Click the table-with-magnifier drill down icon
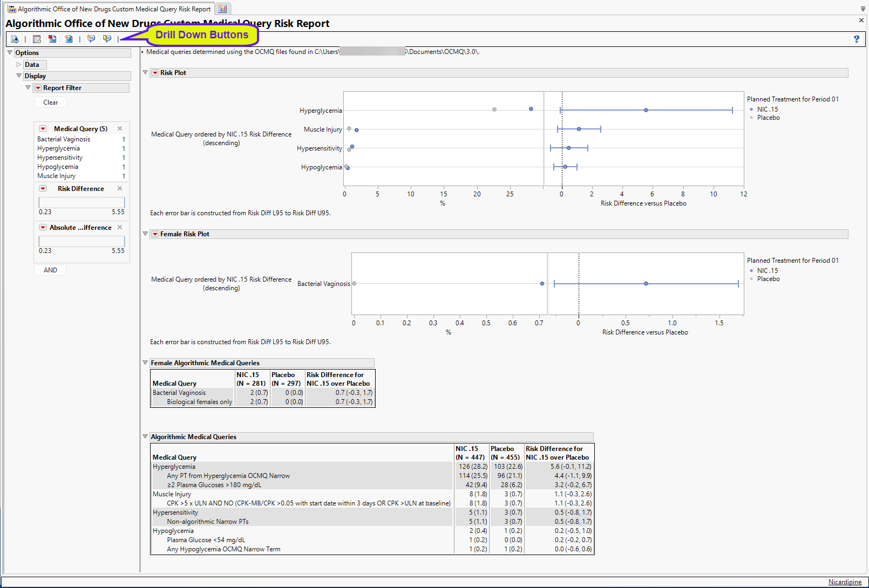869x588 pixels. [37, 39]
